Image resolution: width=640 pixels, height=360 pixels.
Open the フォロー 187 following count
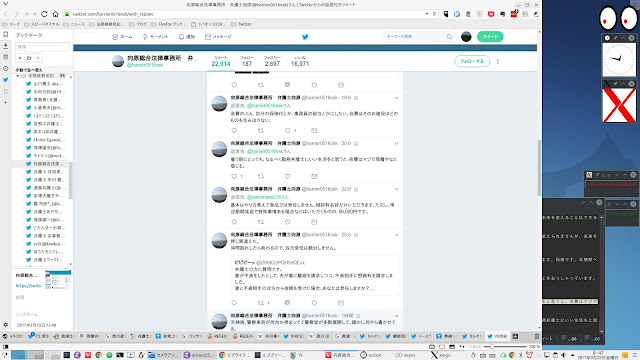(247, 61)
